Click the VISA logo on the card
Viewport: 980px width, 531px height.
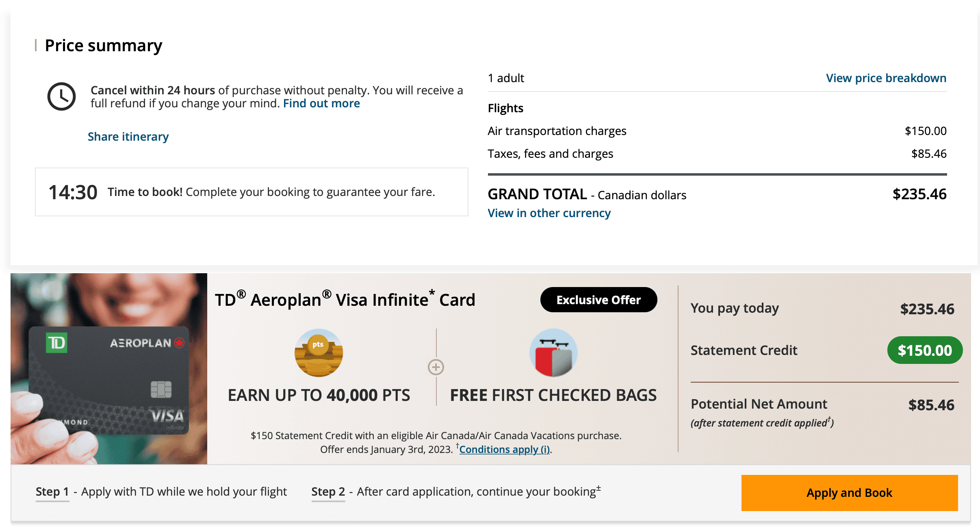click(x=167, y=416)
